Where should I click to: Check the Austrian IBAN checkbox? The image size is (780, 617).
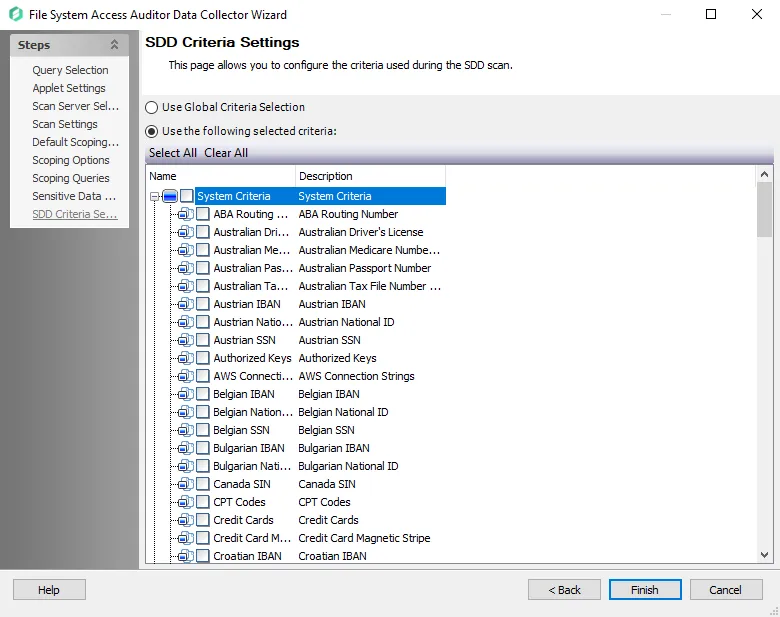(x=202, y=304)
